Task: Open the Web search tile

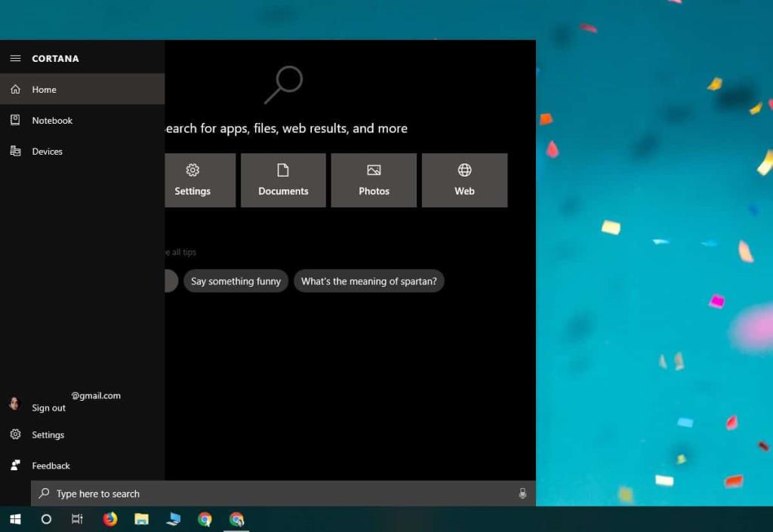Action: tap(464, 180)
